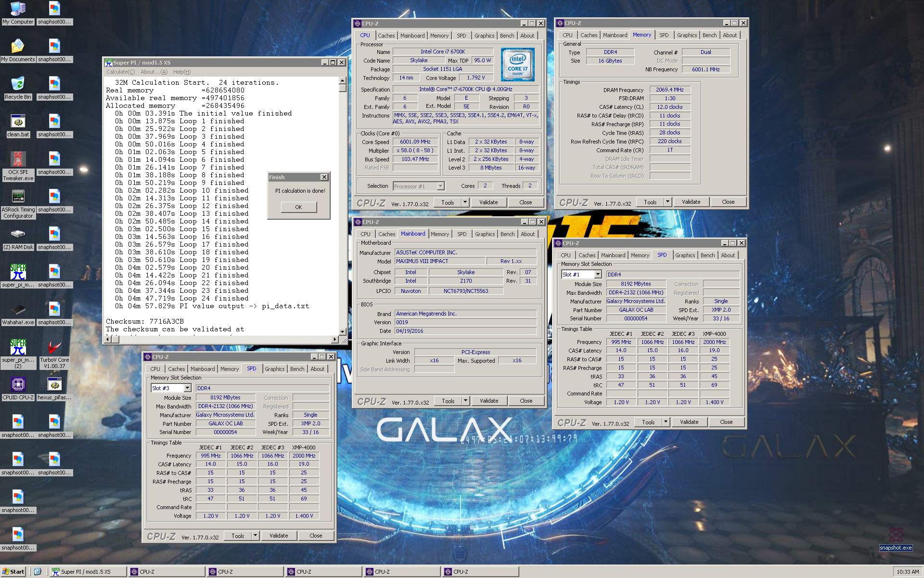Select the (Z) RAM Disk icon
Screen dimensions: 924x578
point(18,238)
